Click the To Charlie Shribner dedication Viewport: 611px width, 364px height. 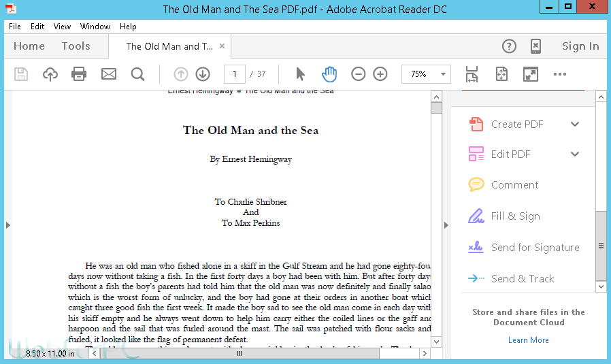pyautogui.click(x=250, y=202)
